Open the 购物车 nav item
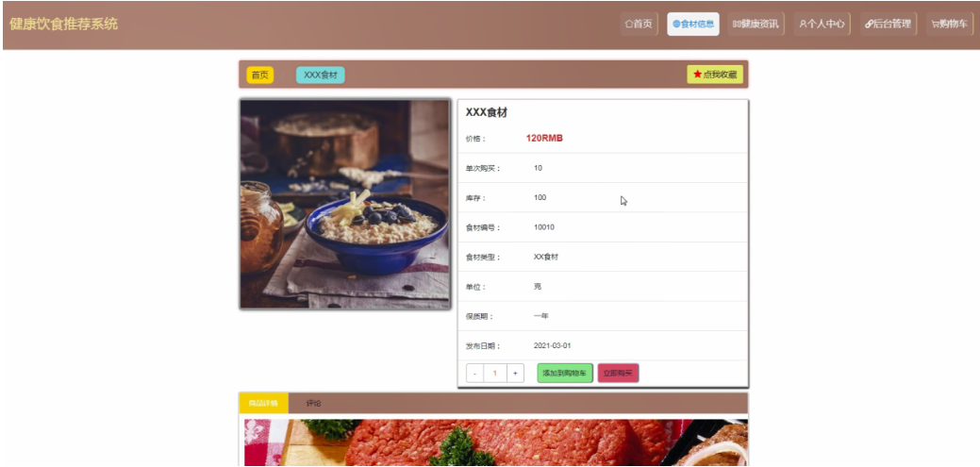Viewport: 980px width, 467px height. (950, 24)
